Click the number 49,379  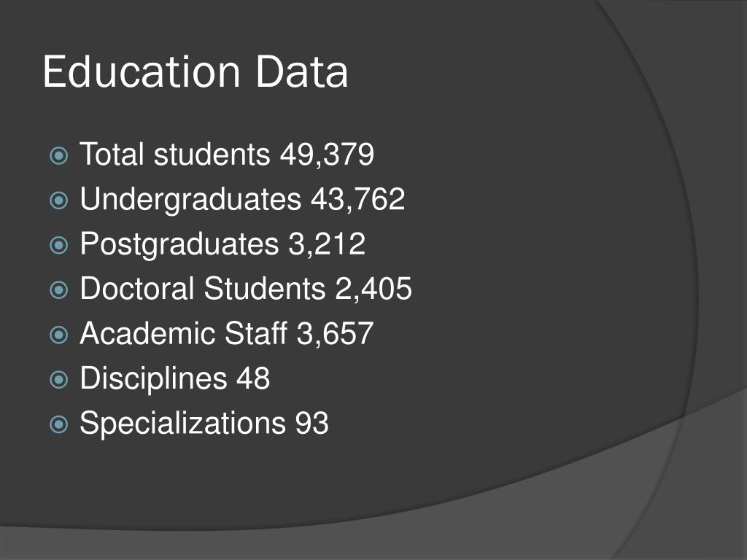point(327,155)
